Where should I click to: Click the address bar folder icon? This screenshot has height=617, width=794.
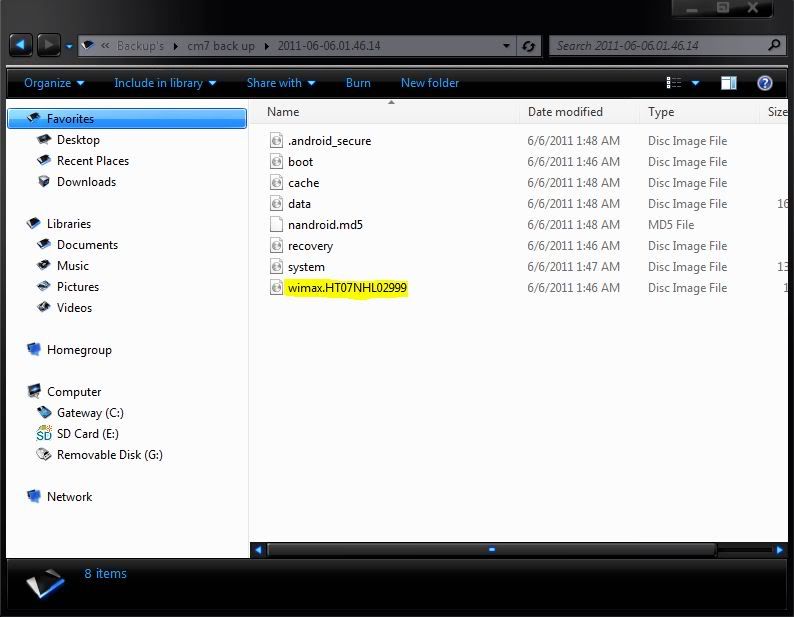(x=88, y=45)
